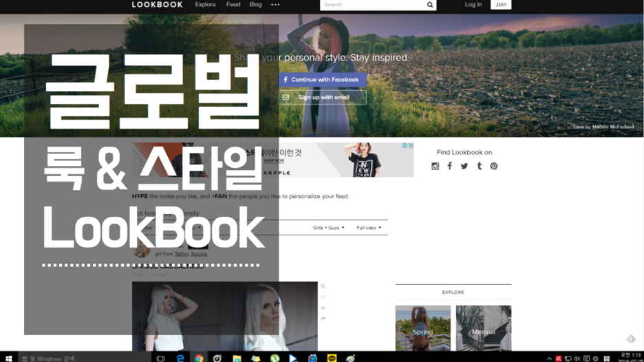Close the banner ad with X icon

click(x=411, y=145)
